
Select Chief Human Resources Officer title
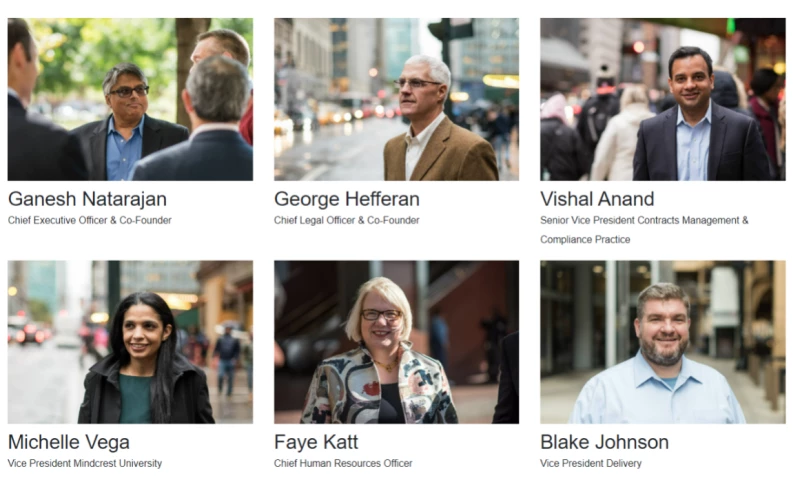point(343,463)
